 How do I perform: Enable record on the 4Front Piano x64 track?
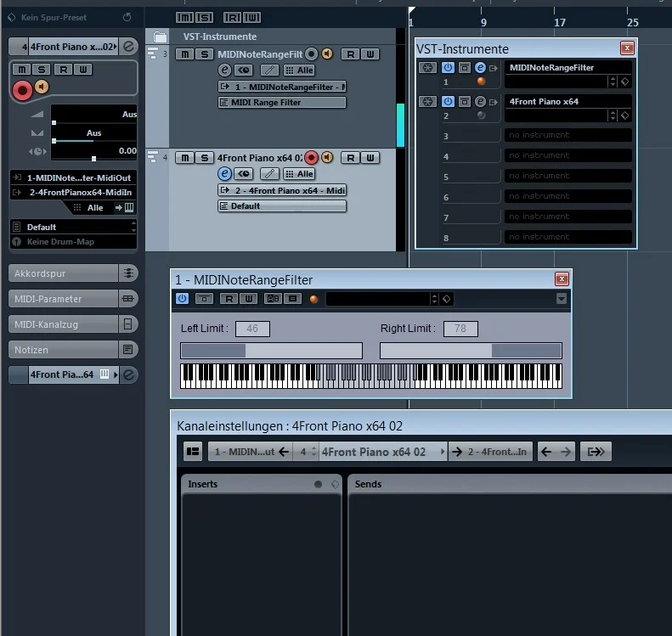312,157
